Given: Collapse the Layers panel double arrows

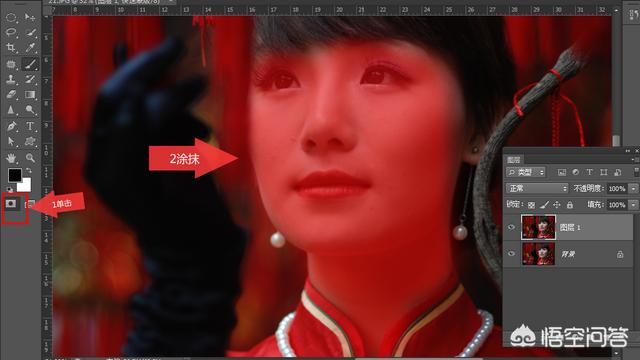Looking at the screenshot, I should pyautogui.click(x=627, y=151).
